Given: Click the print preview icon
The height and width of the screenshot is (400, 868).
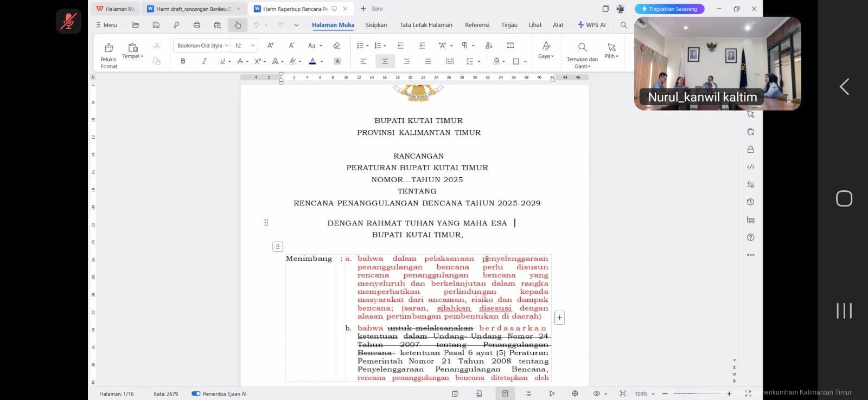Looking at the screenshot, I should (217, 25).
